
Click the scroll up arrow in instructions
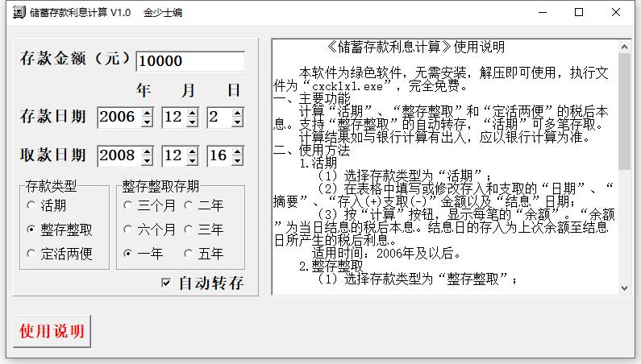click(624, 47)
